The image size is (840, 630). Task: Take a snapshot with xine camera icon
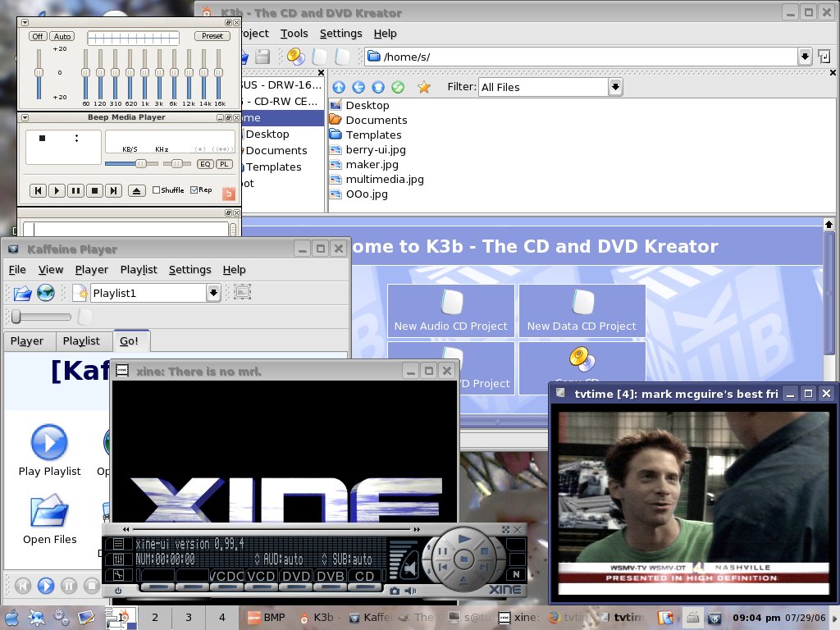click(395, 591)
